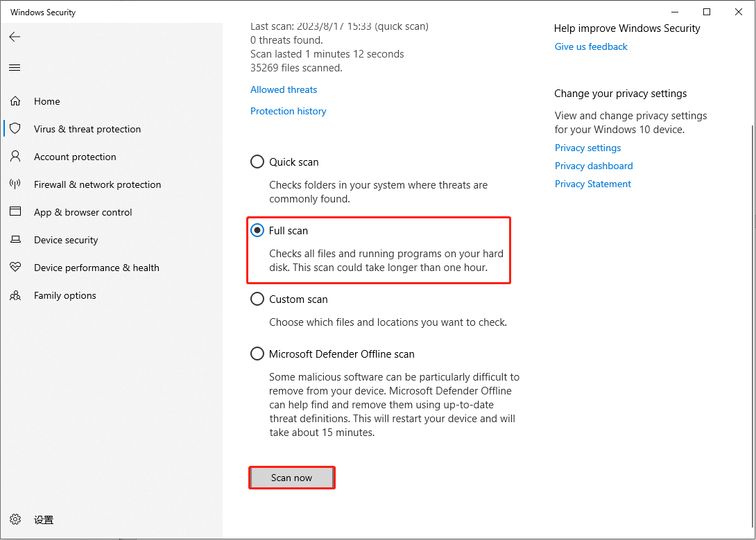
Task: Click the Device security laptop icon
Action: (x=15, y=240)
